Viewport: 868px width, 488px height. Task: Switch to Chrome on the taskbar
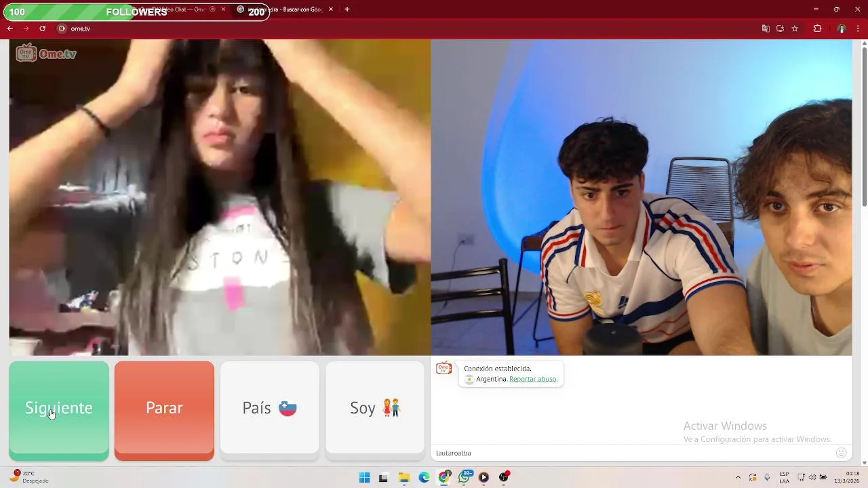(x=444, y=477)
